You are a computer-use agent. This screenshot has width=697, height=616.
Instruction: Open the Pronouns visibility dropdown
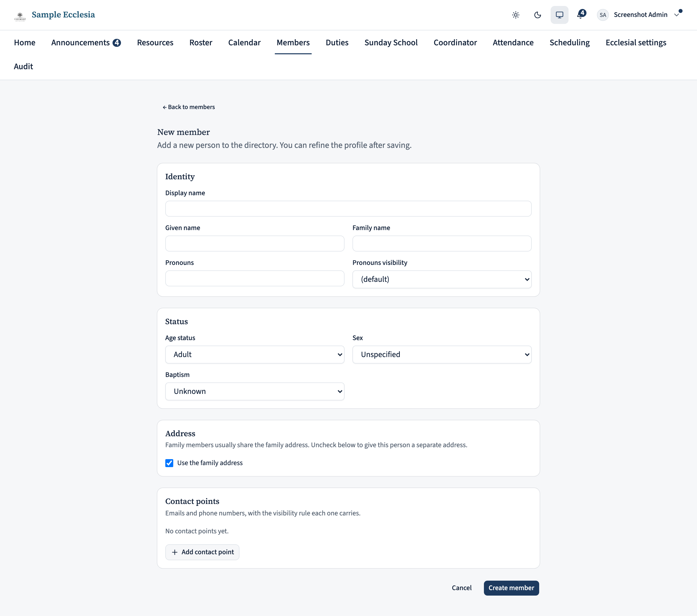[x=442, y=279]
